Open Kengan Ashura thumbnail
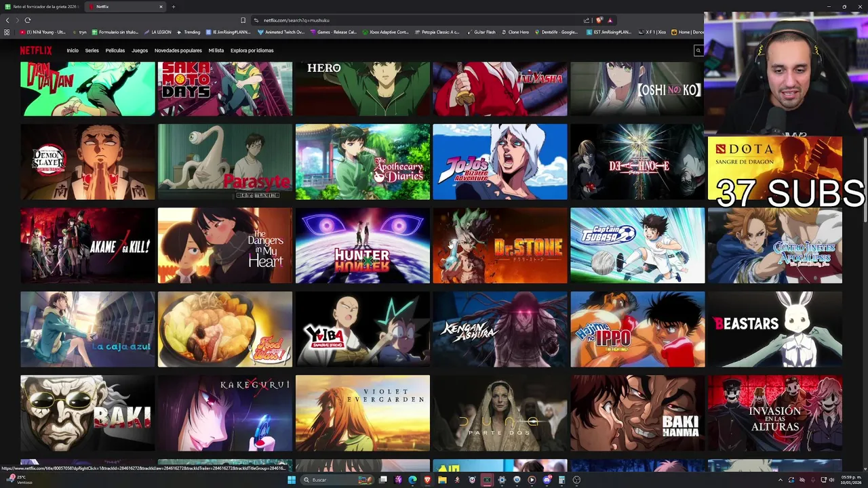868x488 pixels. pos(500,329)
